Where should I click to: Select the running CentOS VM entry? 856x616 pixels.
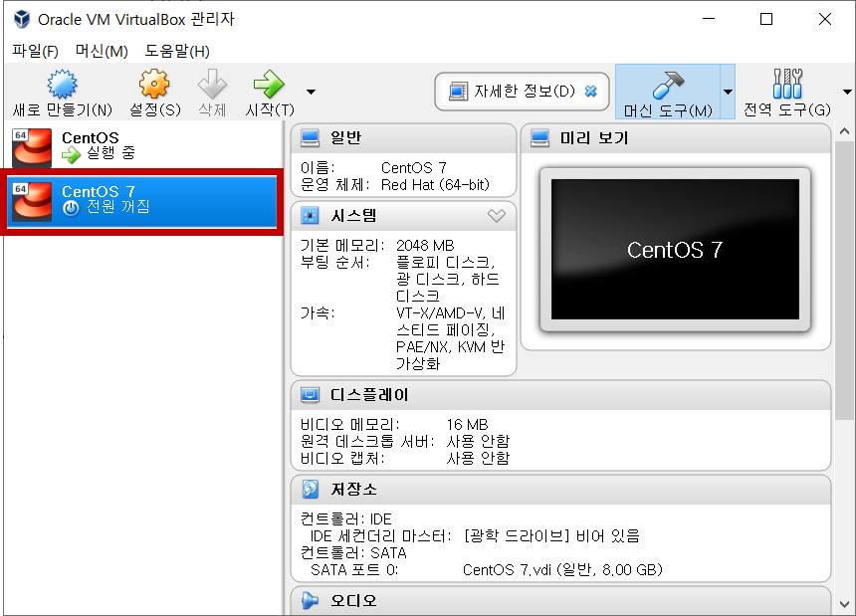point(143,146)
